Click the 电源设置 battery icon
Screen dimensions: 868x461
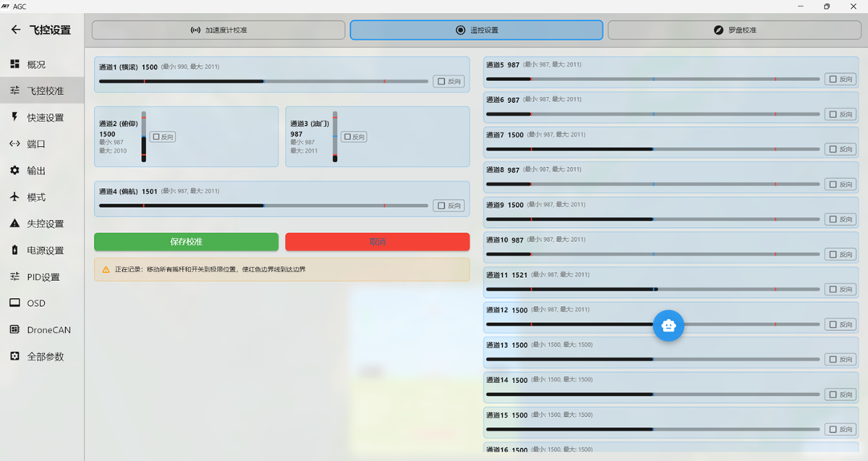pos(14,250)
